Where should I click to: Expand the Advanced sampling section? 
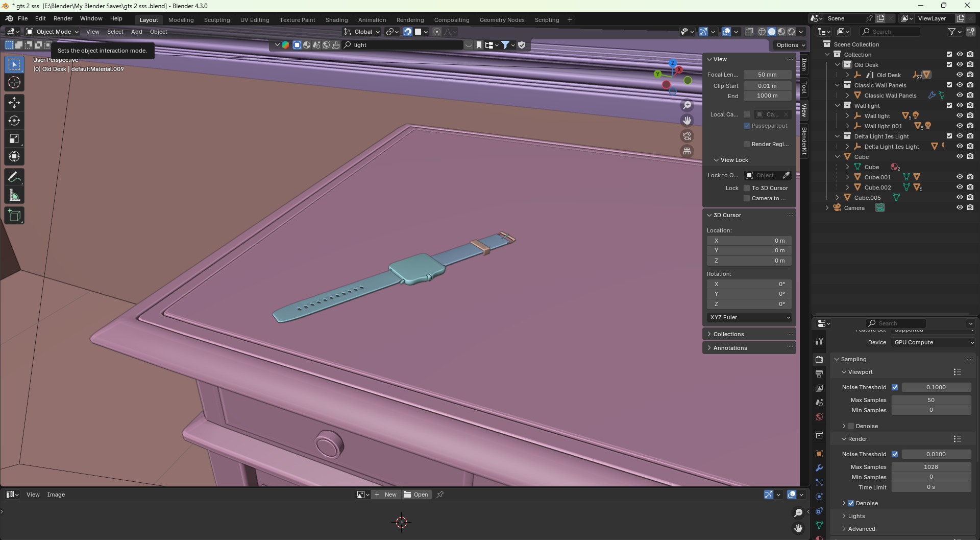(x=862, y=529)
